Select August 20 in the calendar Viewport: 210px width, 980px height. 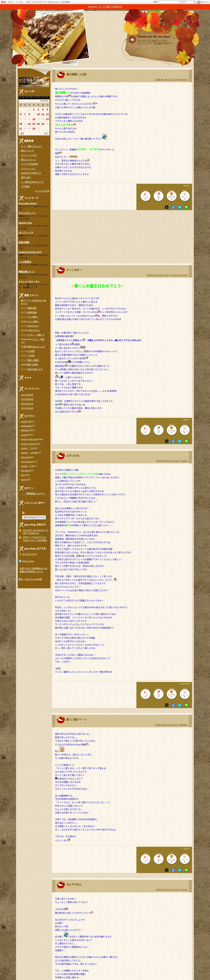[x=21, y=124]
